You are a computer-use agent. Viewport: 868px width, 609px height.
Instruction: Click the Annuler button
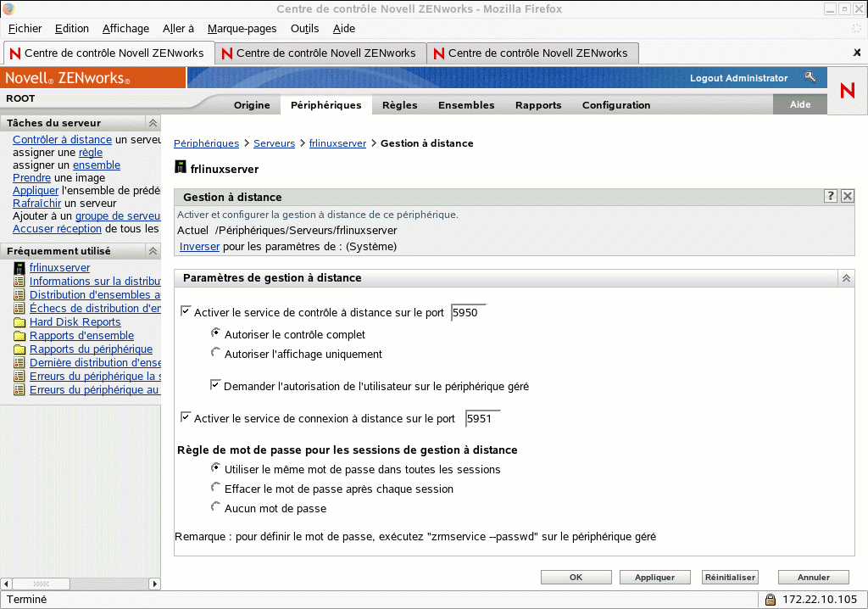click(813, 578)
